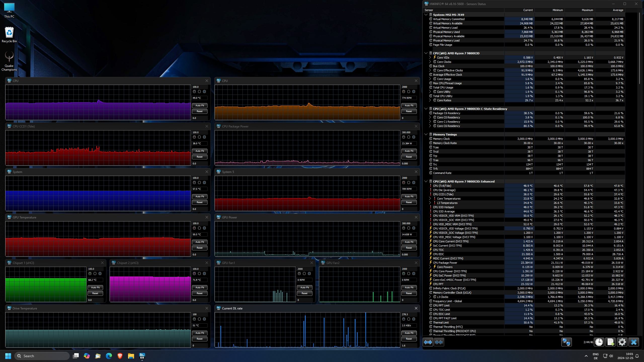
Task: Click Reset in the Chipset 2 (xHCI) graph
Action: [x=199, y=293]
